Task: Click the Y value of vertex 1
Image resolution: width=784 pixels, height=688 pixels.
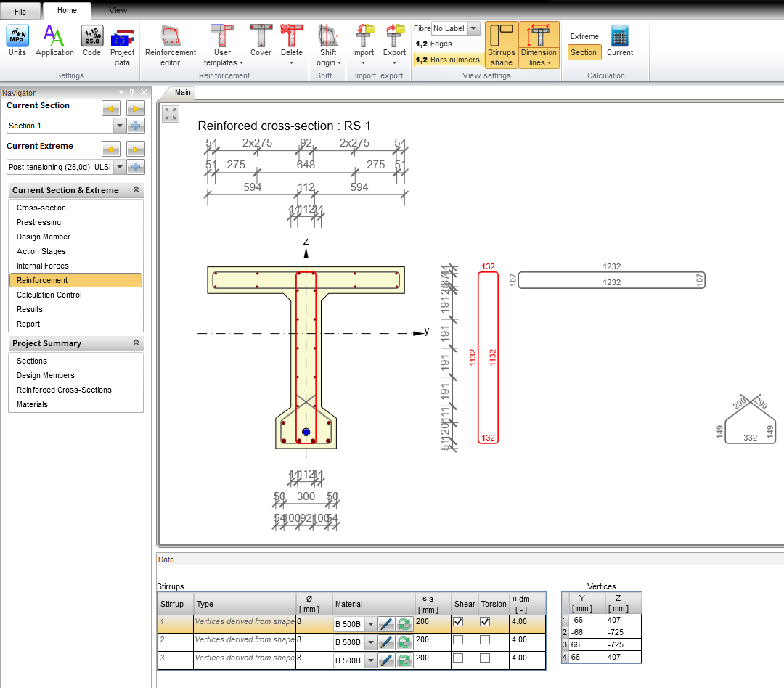Action: (x=587, y=621)
